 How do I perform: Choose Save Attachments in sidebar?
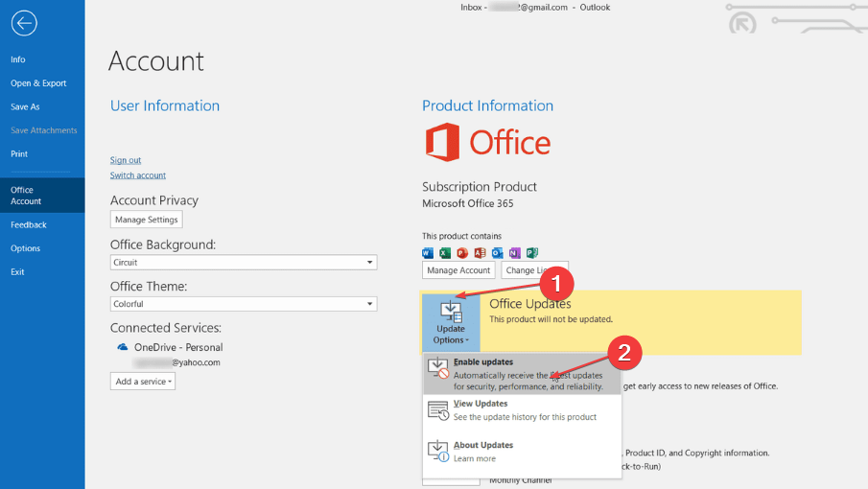42,130
